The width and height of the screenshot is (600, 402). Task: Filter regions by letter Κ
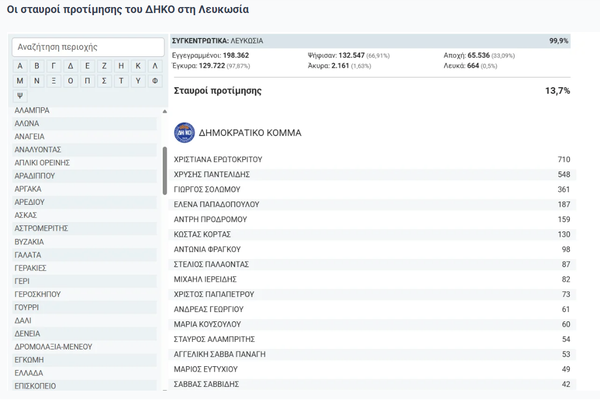pos(138,66)
